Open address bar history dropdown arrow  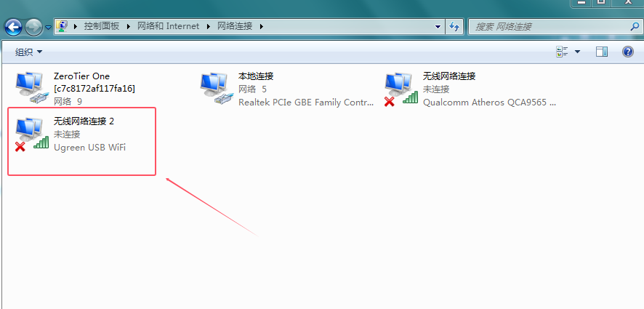tap(438, 27)
